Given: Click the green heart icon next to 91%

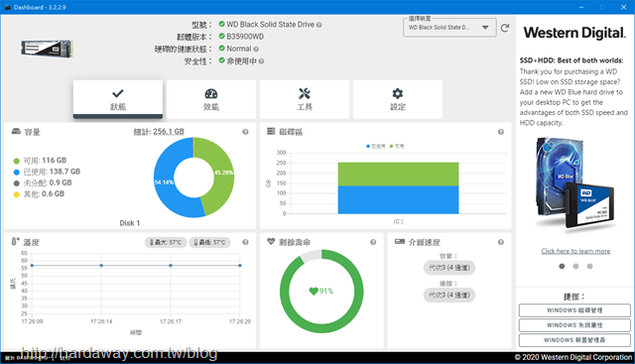Looking at the screenshot, I should [x=314, y=292].
